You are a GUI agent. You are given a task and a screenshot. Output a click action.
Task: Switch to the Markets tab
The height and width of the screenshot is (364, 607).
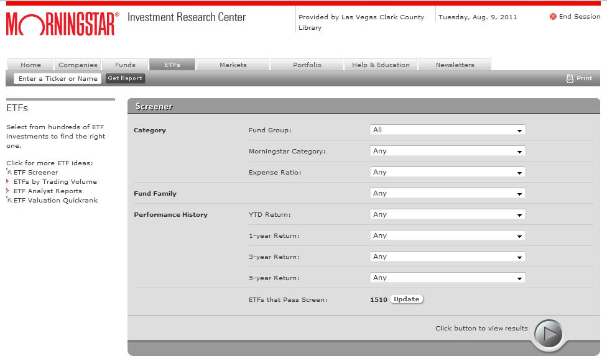point(233,64)
